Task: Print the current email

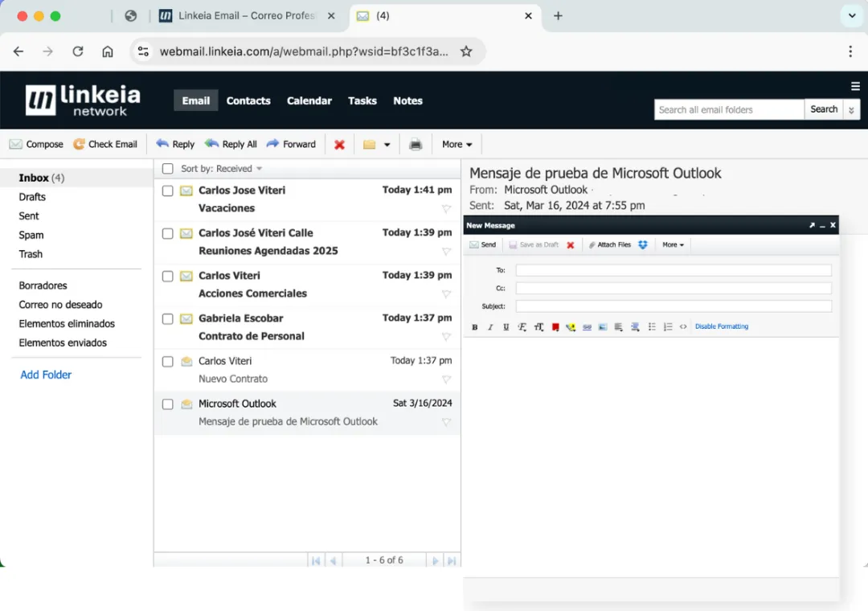Action: 416,145
